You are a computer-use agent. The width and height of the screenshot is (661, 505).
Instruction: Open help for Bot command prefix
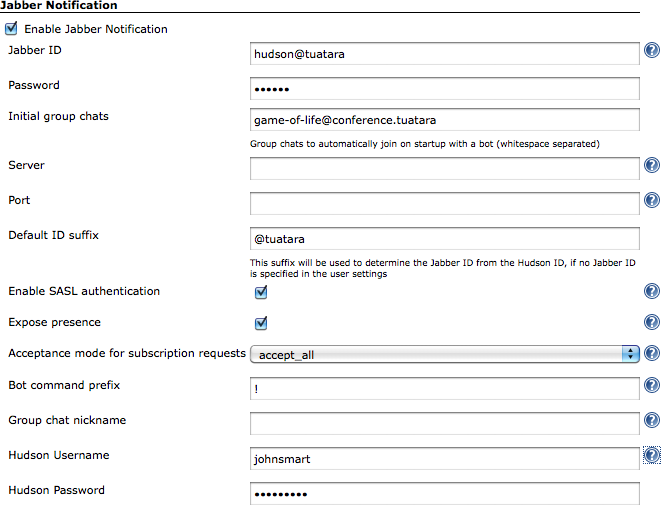pos(652,385)
